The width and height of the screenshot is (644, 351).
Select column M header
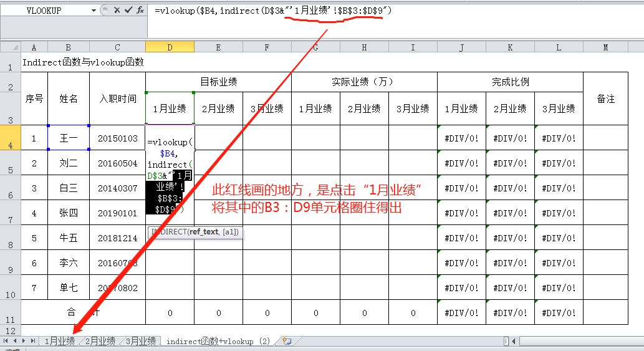605,47
